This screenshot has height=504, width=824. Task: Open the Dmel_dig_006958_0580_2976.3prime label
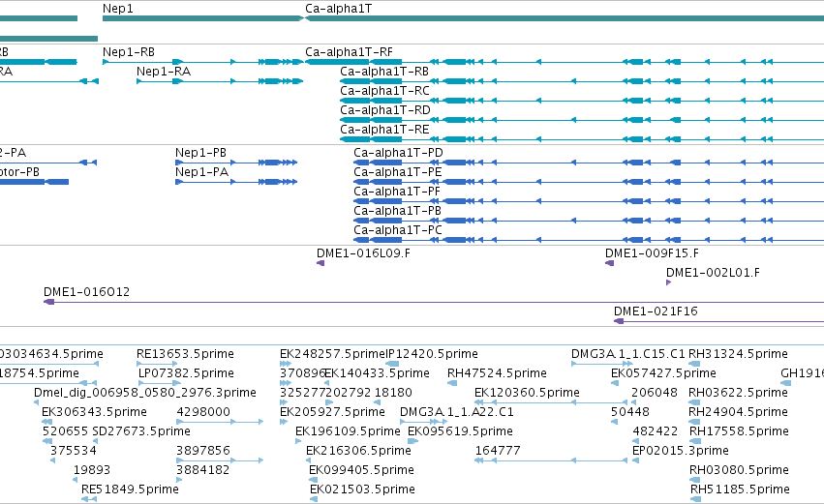[145, 393]
